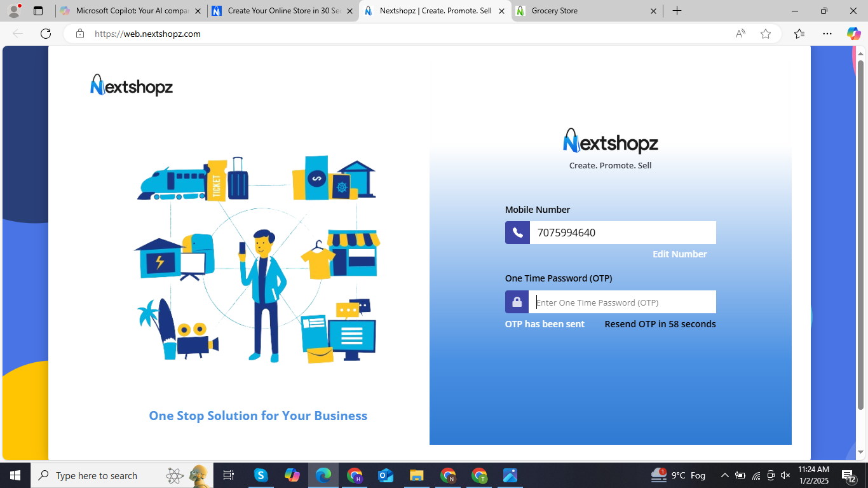Open the Copilot app on the taskbar
The width and height of the screenshot is (868, 488).
coord(292,475)
